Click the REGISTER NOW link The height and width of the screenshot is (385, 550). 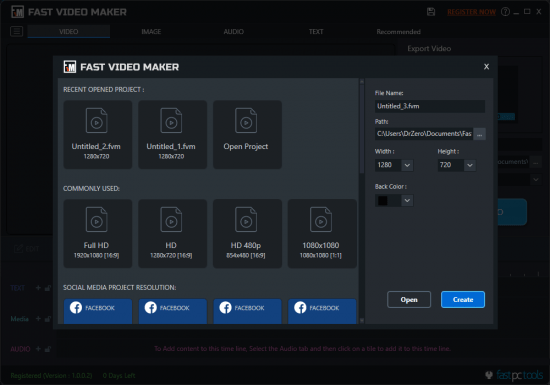click(x=471, y=12)
